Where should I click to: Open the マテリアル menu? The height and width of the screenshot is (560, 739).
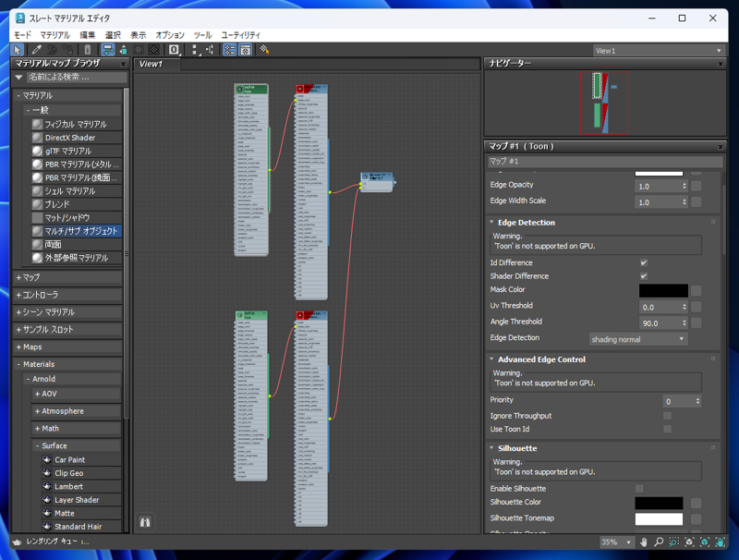coord(55,35)
